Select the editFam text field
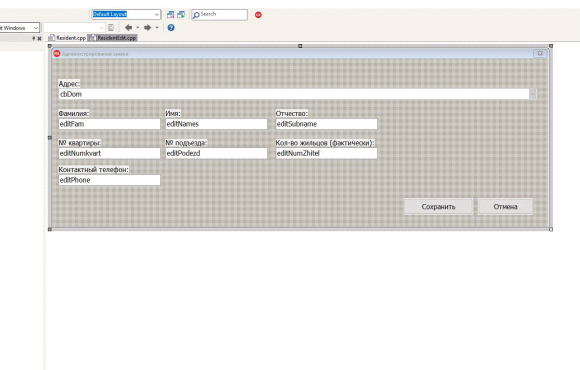This screenshot has height=370, width=580. click(x=109, y=124)
